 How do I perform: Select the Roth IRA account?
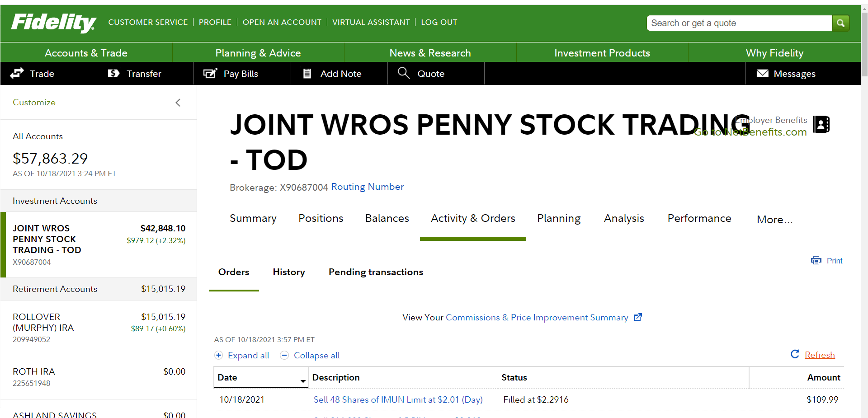pos(99,377)
